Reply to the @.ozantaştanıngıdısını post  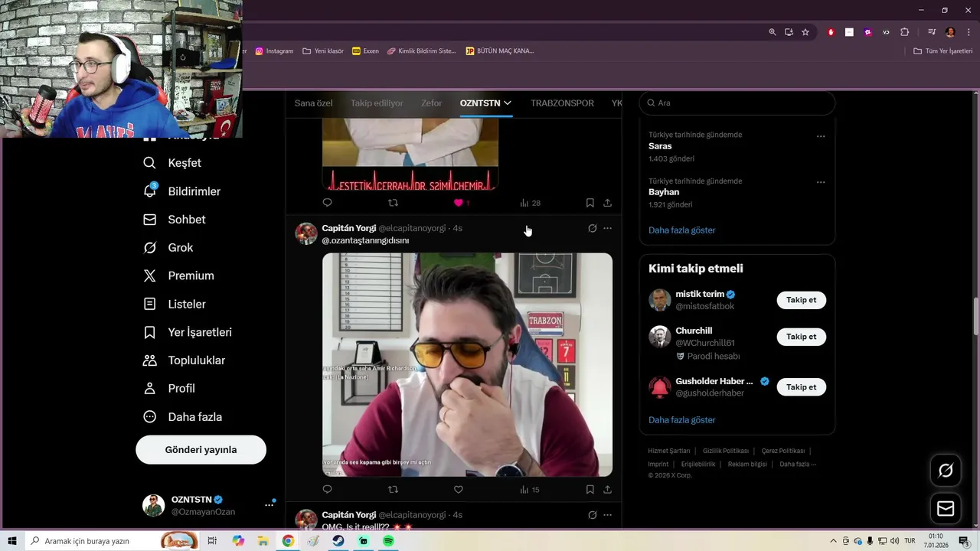coord(327,489)
